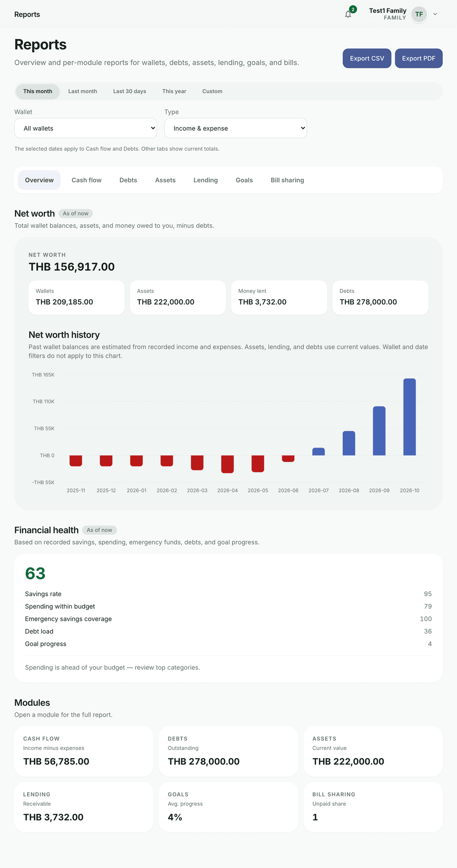Click the 2026-04 negative bar in chart
457x868 pixels.
[x=228, y=464]
